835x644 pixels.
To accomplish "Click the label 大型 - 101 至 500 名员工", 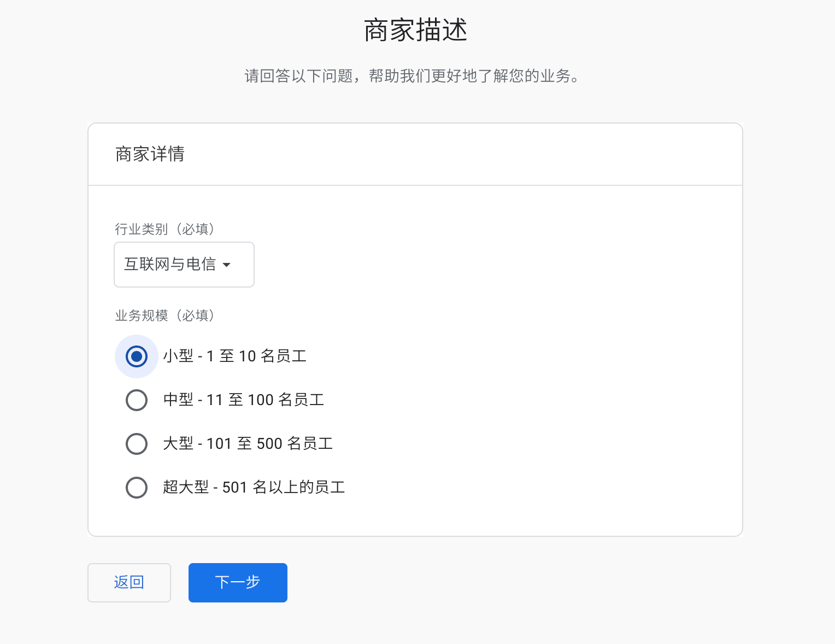I will point(248,444).
